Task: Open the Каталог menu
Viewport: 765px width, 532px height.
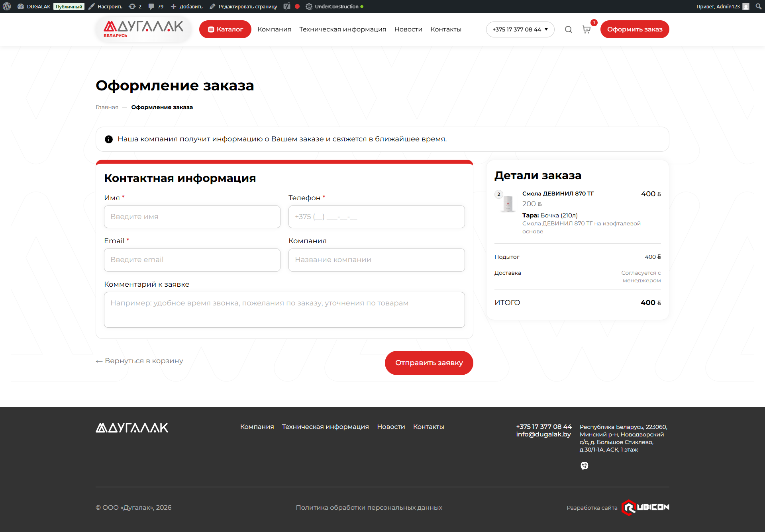Action: point(225,29)
